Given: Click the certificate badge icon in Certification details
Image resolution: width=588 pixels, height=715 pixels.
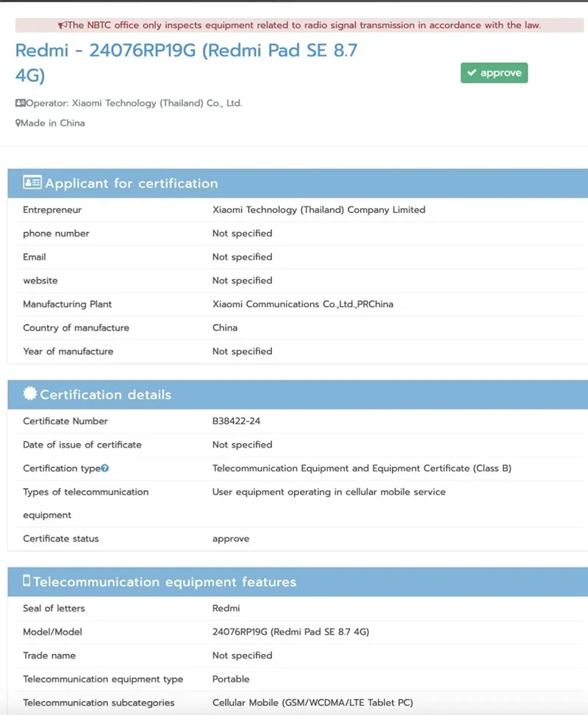Looking at the screenshot, I should point(29,393).
